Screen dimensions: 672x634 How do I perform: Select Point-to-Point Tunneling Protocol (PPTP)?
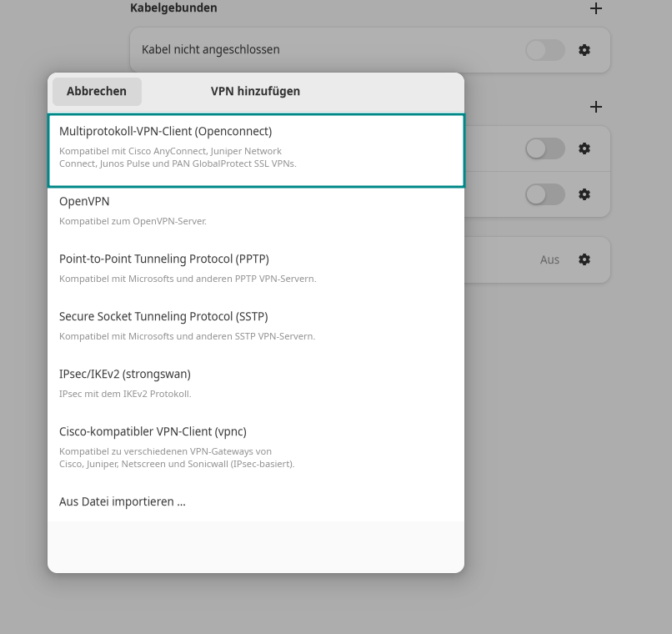255,268
